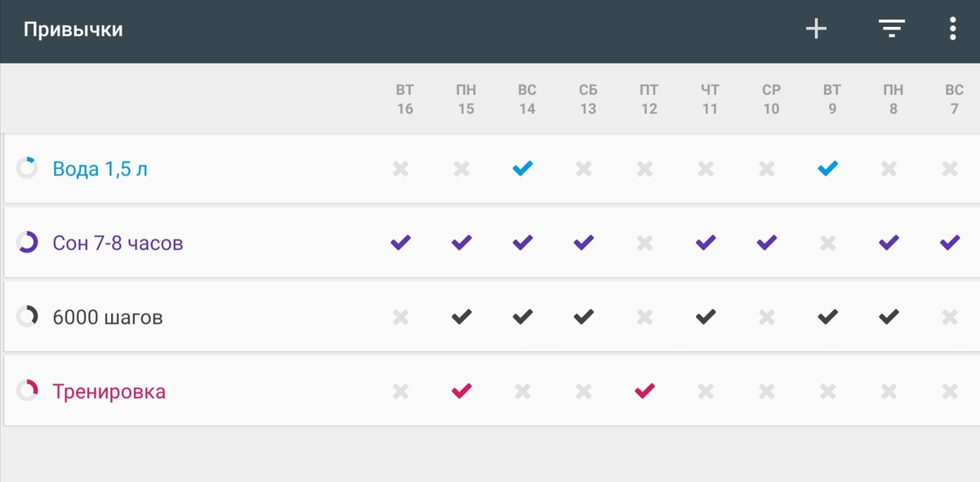980x482 pixels.
Task: Open the Тренировка habit
Action: point(109,391)
